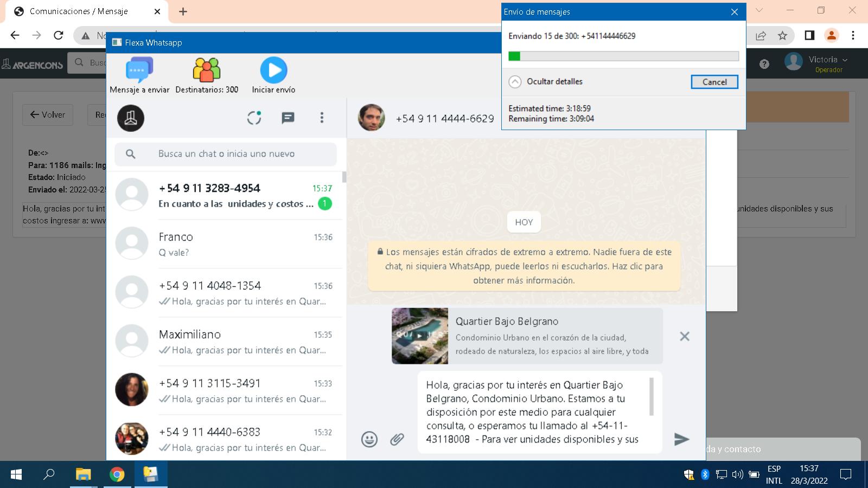Open the Mensaje a enviar tool
The width and height of the screenshot is (868, 488).
click(139, 75)
